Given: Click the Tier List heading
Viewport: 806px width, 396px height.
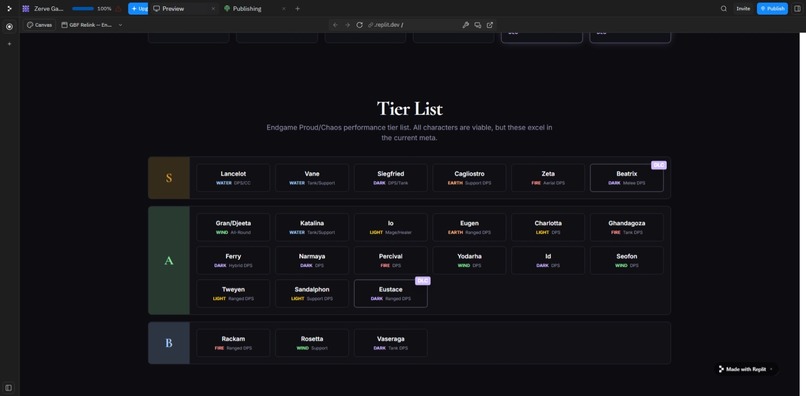Looking at the screenshot, I should pyautogui.click(x=410, y=109).
